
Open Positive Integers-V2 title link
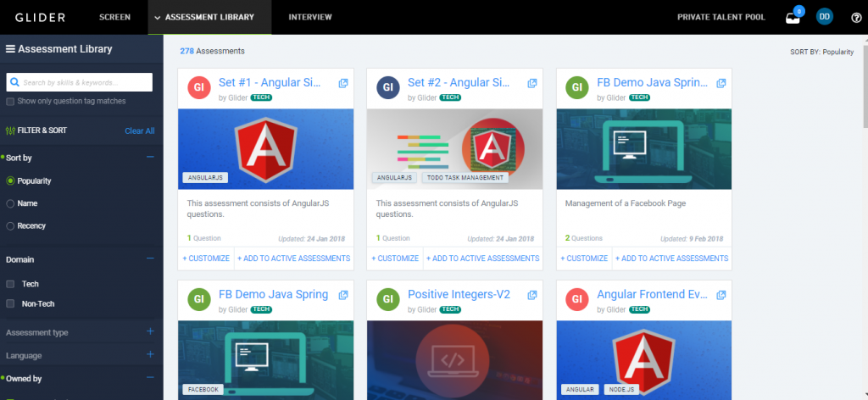pyautogui.click(x=459, y=294)
